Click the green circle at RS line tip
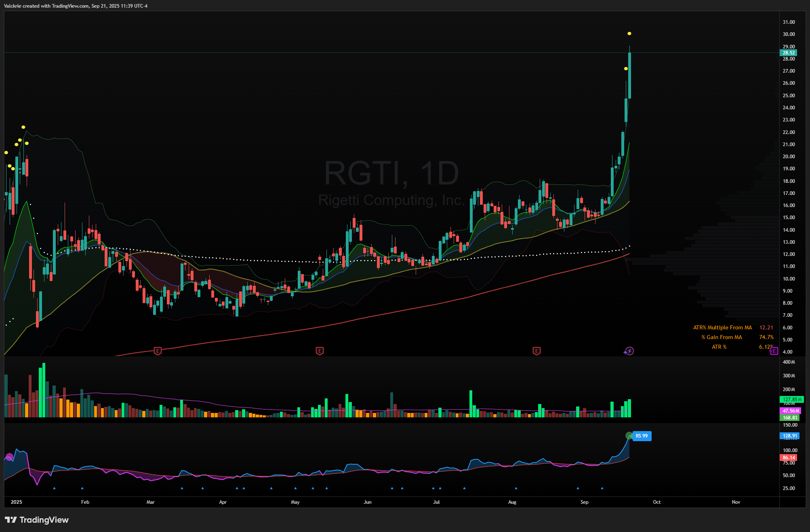Image resolution: width=810 pixels, height=532 pixels. coord(629,436)
